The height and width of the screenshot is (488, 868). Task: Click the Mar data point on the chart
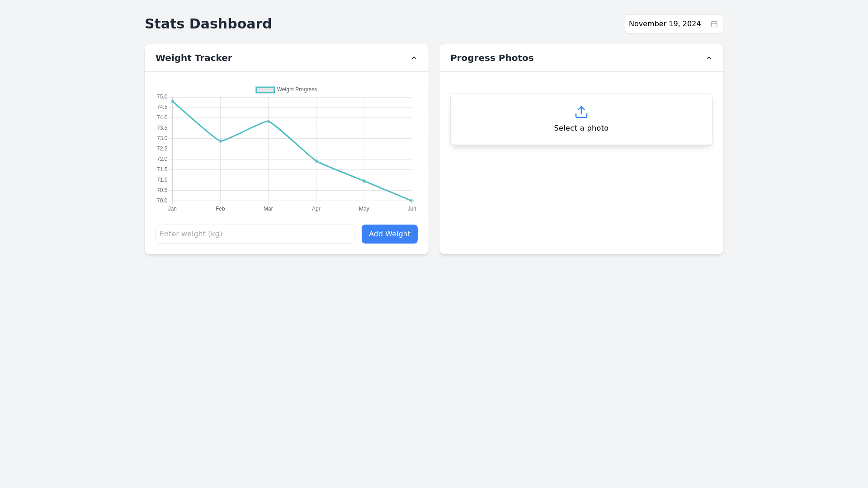(x=268, y=121)
